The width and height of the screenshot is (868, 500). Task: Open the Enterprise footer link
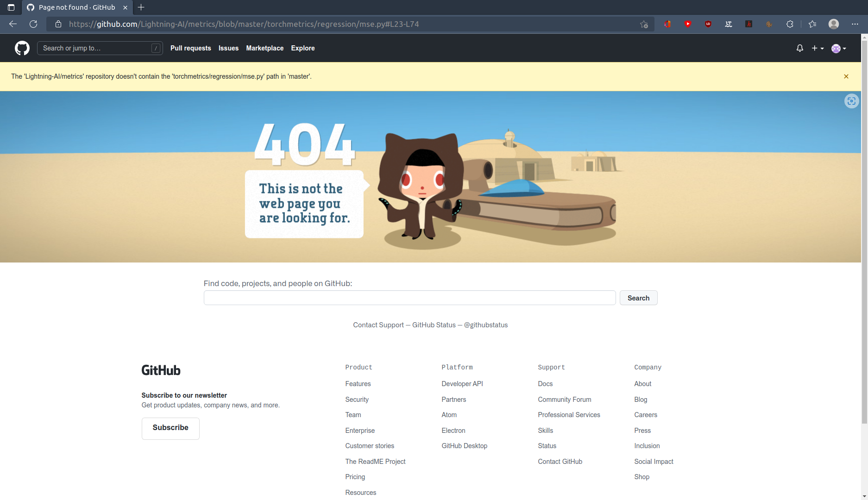tap(360, 431)
